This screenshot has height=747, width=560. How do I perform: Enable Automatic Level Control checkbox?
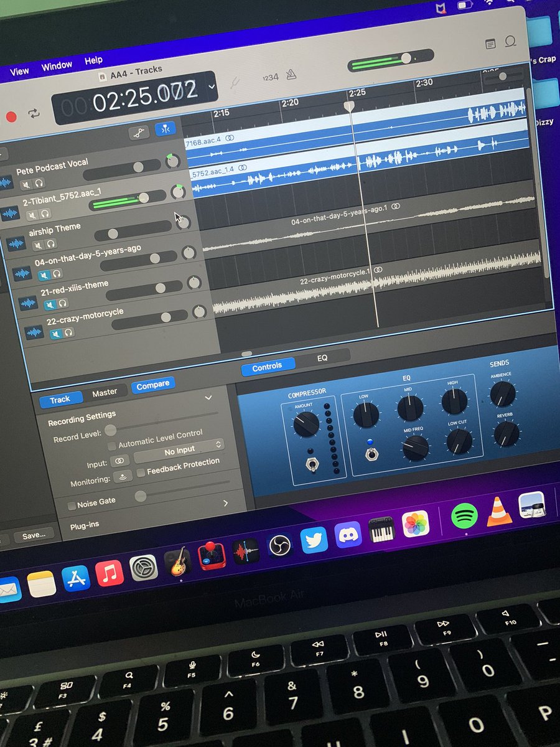pyautogui.click(x=111, y=446)
